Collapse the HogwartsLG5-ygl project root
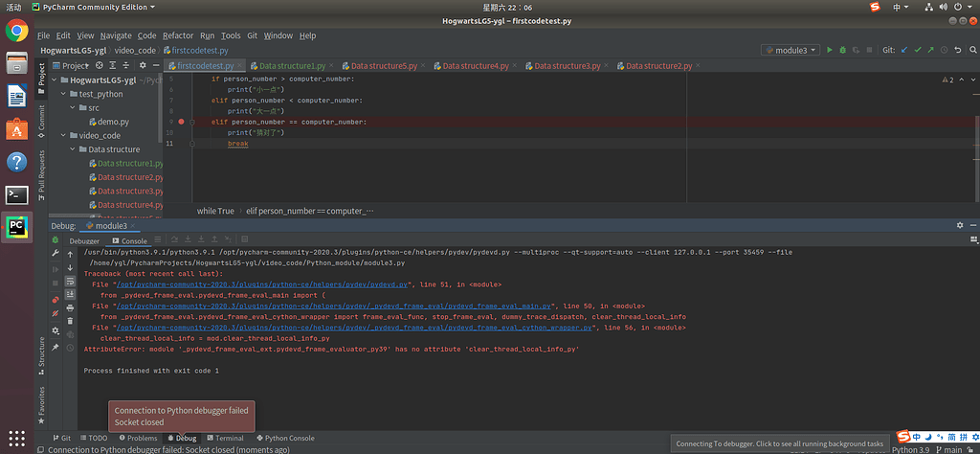This screenshot has height=454, width=980. [x=55, y=80]
